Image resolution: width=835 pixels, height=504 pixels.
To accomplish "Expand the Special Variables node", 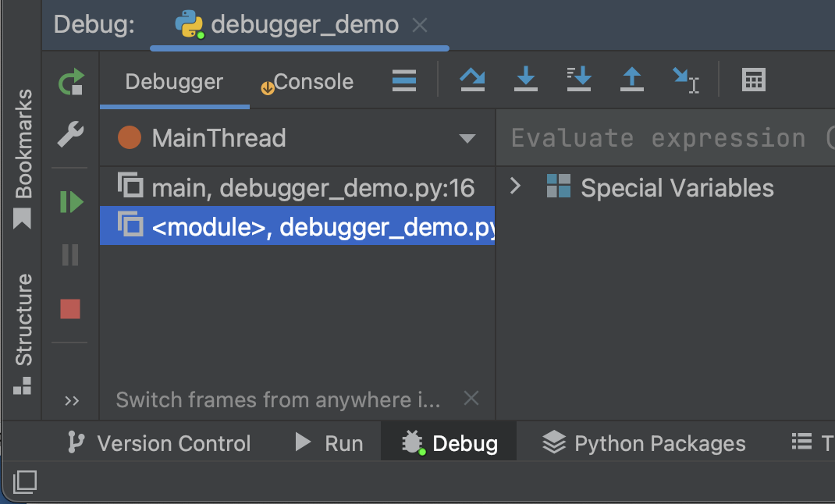I will 515,187.
